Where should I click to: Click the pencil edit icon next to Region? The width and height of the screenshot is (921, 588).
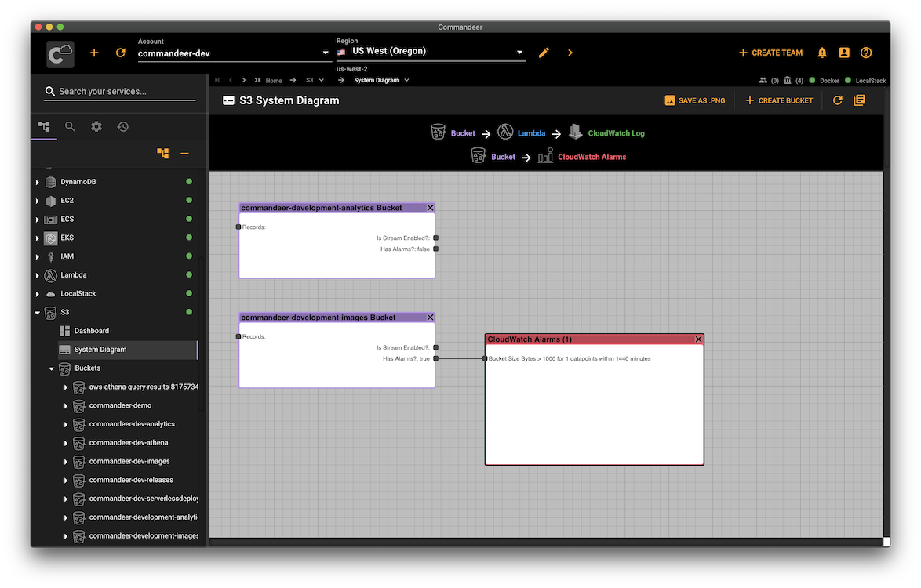click(544, 53)
